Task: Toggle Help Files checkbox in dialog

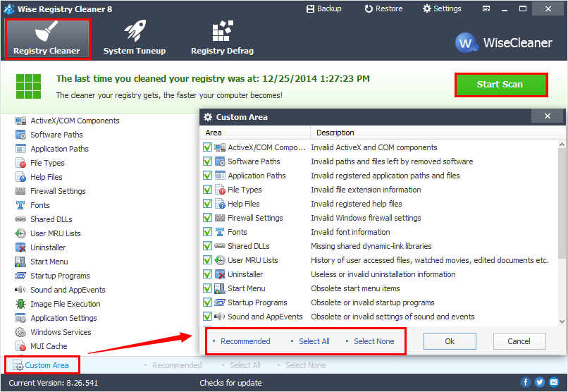Action: point(208,204)
